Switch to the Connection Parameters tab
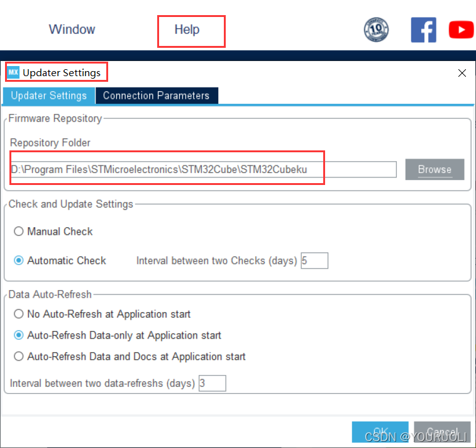The height and width of the screenshot is (448, 476). (157, 96)
